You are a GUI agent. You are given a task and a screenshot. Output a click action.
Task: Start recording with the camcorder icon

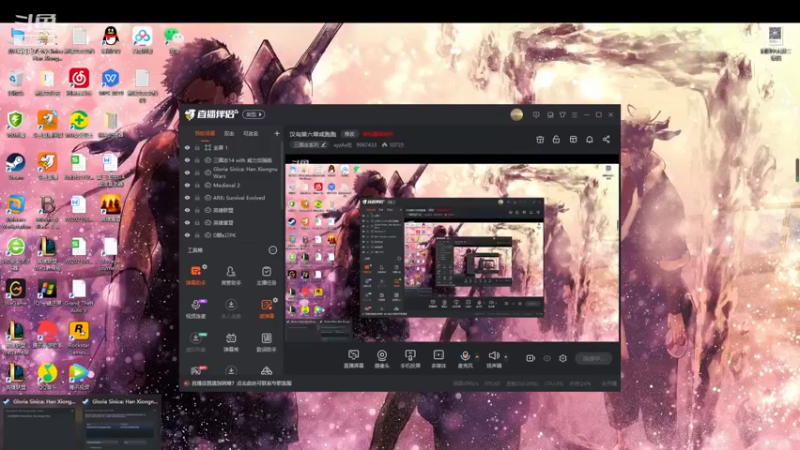tap(531, 358)
